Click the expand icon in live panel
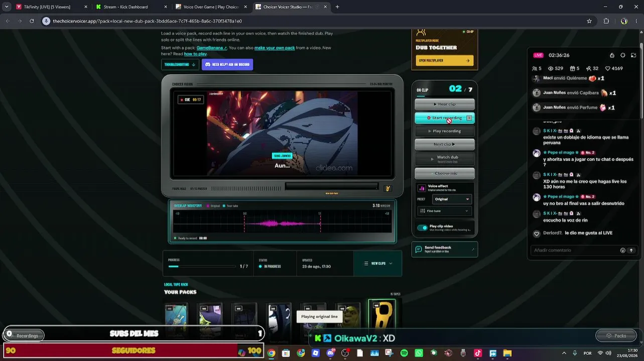644x361 pixels. tap(633, 55)
